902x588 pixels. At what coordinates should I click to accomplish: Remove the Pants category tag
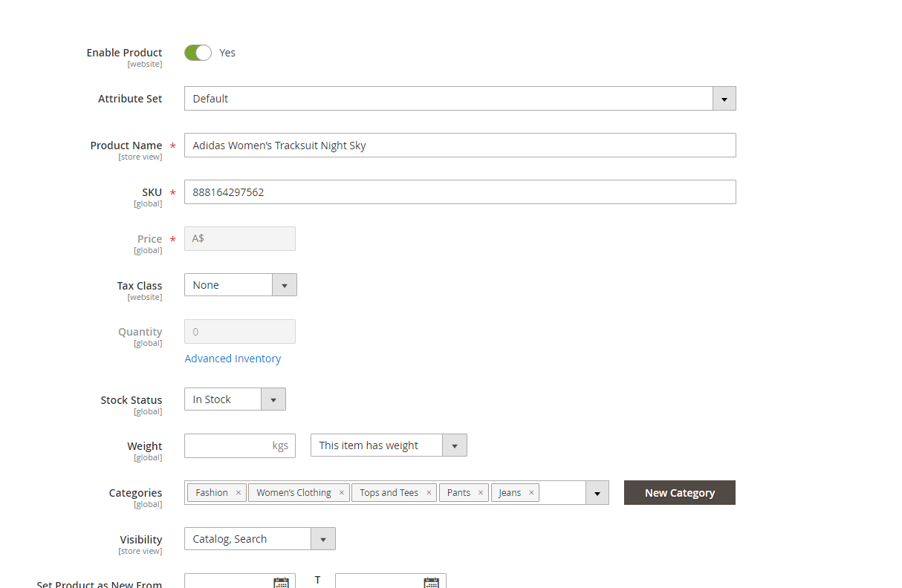480,492
